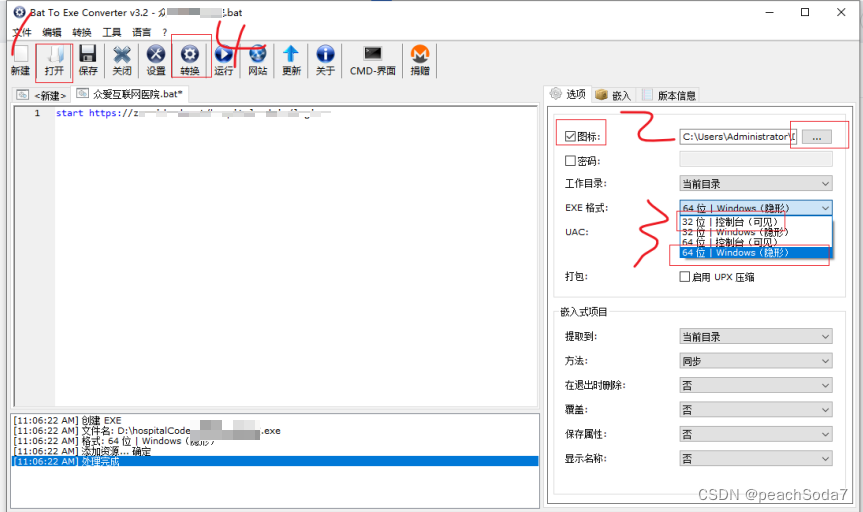Screen dimensions: 863x512
Task: Click the Bat To Exe Converter title icon
Action: tap(19, 12)
